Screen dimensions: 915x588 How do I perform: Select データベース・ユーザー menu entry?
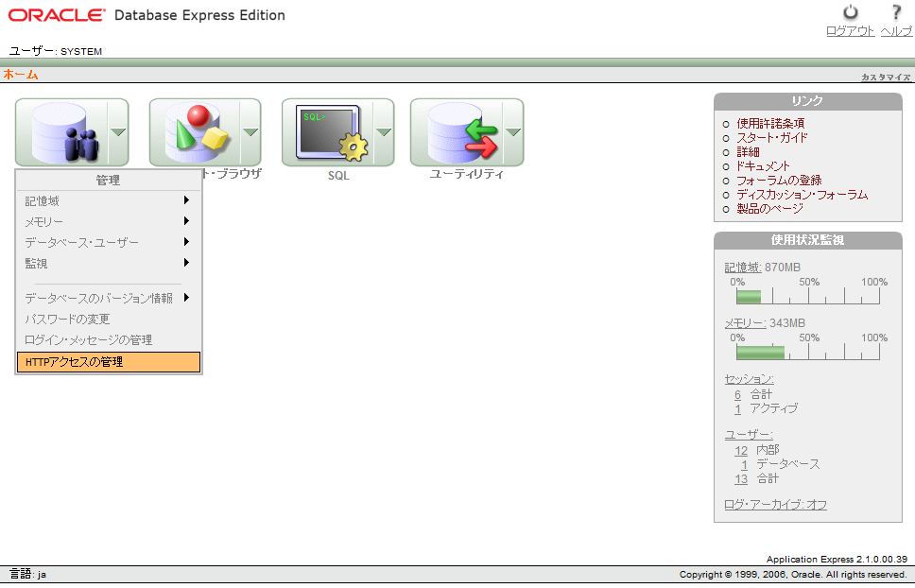[x=109, y=242]
